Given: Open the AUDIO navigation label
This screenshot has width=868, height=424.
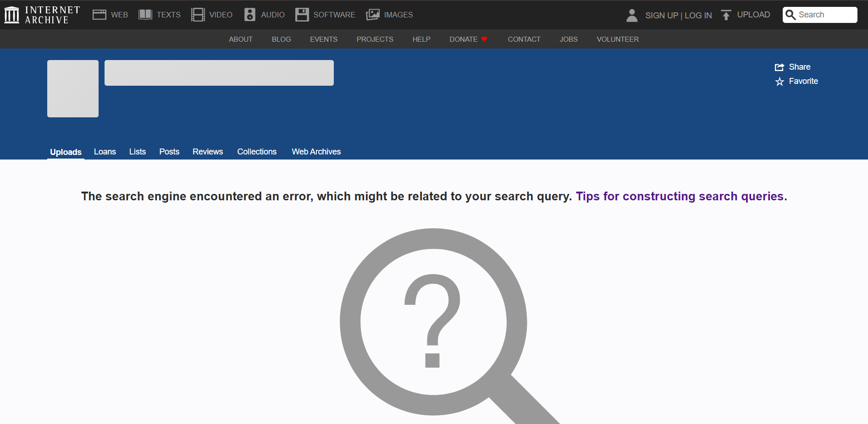Looking at the screenshot, I should click(x=273, y=15).
